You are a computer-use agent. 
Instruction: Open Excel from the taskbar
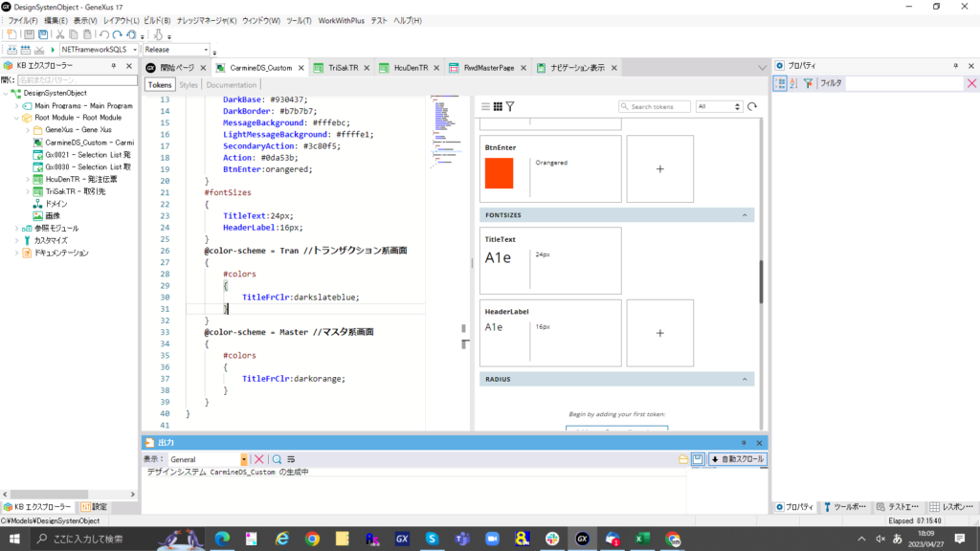642,539
